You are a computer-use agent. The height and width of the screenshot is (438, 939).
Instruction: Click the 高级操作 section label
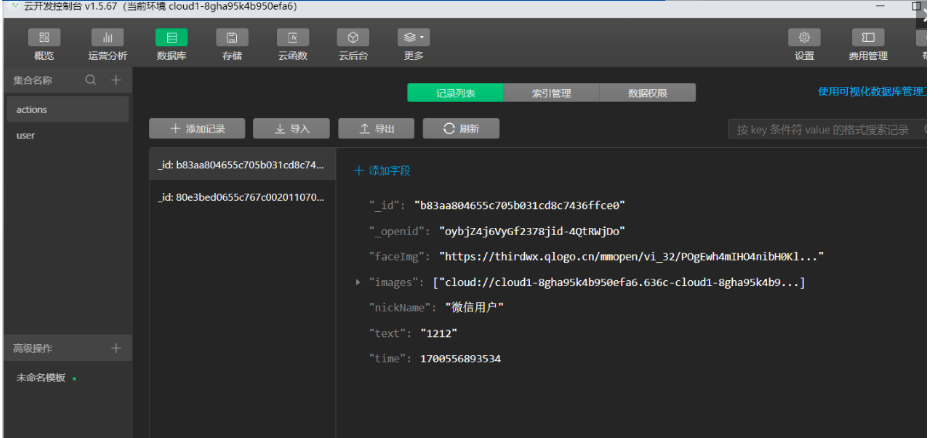33,349
